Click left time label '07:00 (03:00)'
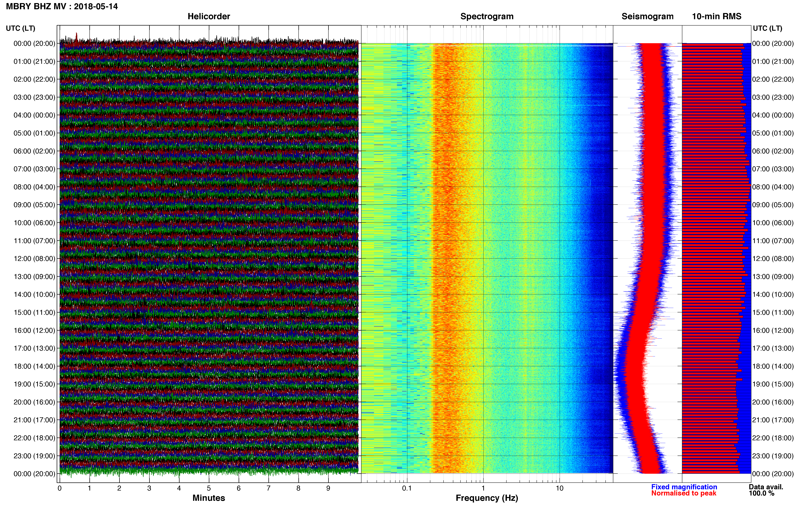The image size is (812, 508). (34, 169)
